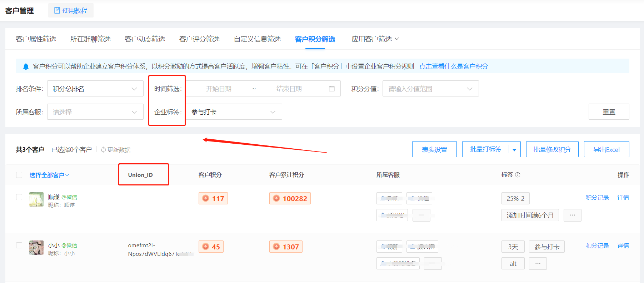Click customer name 顺遂
The image size is (644, 283).
tap(54, 197)
